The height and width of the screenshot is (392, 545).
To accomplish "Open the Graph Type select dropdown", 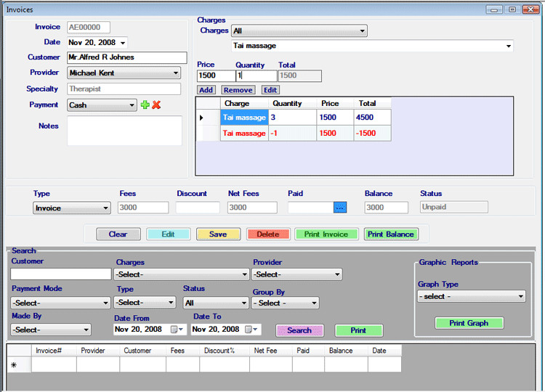I will point(472,296).
